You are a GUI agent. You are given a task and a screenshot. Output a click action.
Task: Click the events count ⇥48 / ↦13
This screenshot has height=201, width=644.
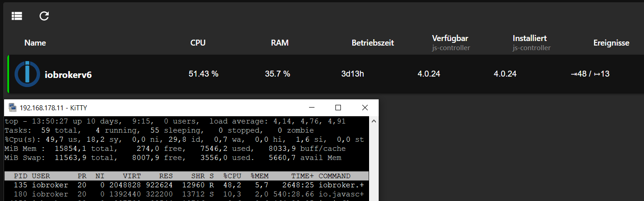[590, 74]
